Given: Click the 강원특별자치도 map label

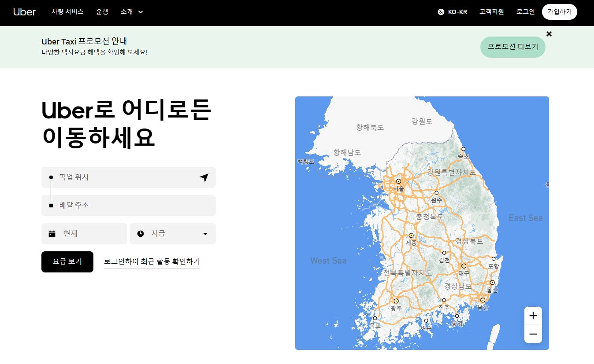Looking at the screenshot, I should [452, 172].
